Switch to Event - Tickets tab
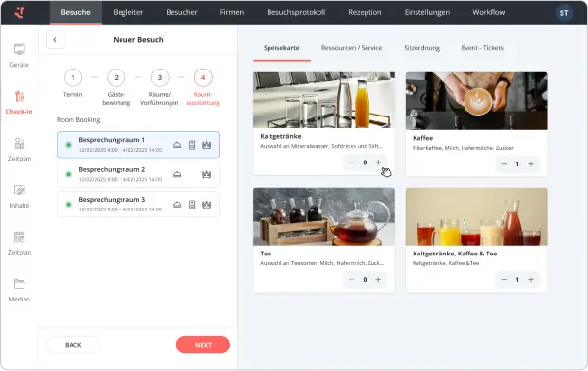Image resolution: width=588 pixels, height=371 pixels. [x=482, y=48]
